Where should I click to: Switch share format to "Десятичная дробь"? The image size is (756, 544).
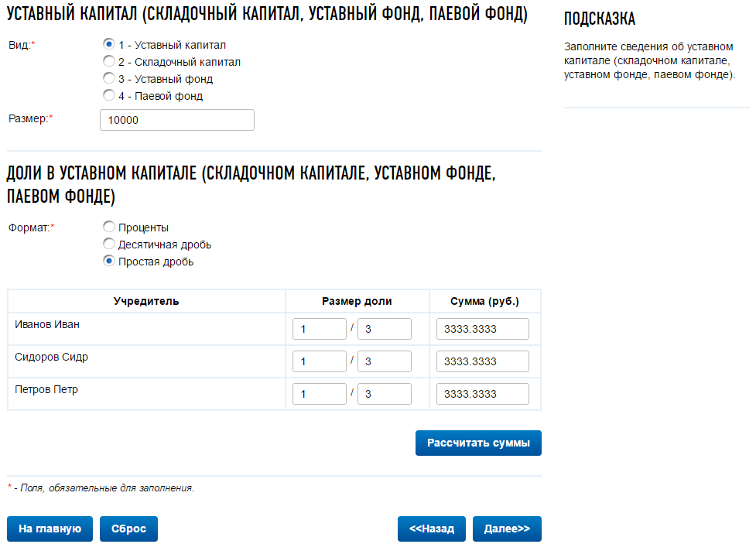click(x=108, y=243)
